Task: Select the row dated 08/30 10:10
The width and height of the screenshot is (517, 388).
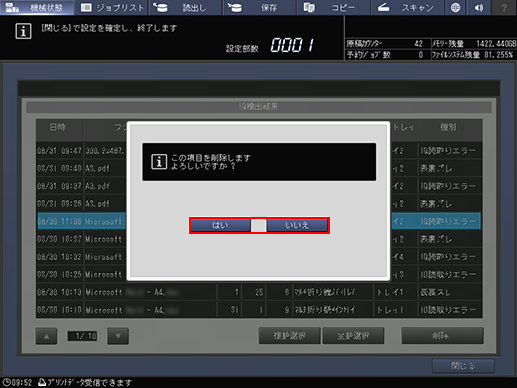Action: point(259,310)
